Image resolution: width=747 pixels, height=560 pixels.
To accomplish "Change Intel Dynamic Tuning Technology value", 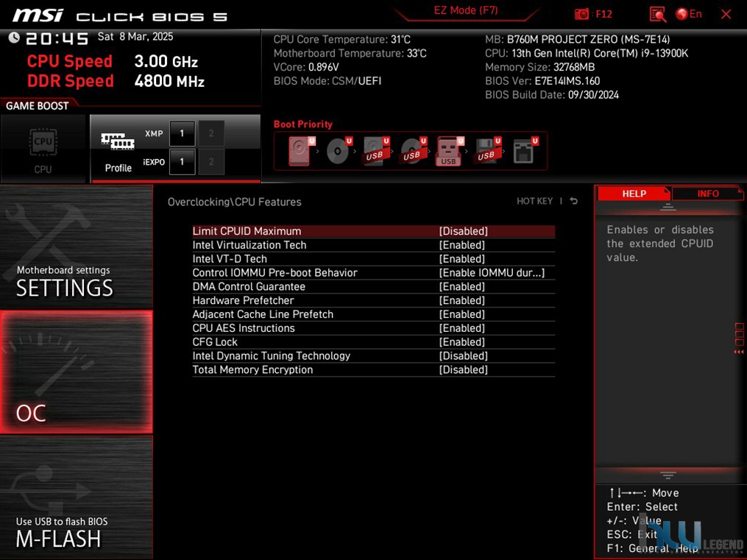I will [x=463, y=355].
